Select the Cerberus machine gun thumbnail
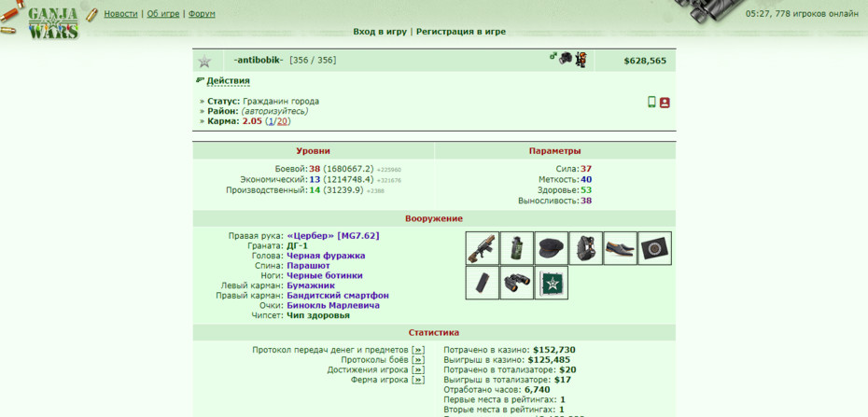Viewport: 868px width, 417px height. [483, 248]
